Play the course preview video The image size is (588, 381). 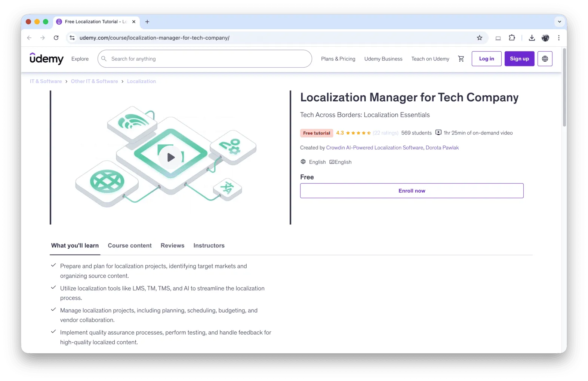tap(171, 157)
